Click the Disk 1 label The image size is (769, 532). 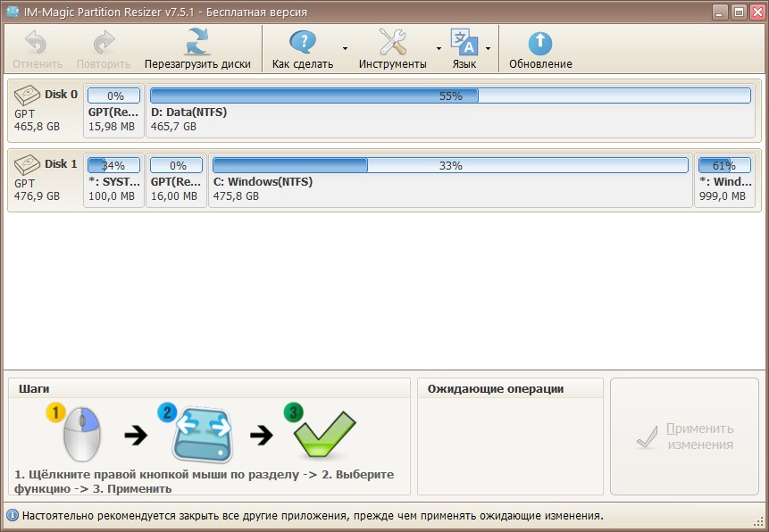(x=62, y=163)
